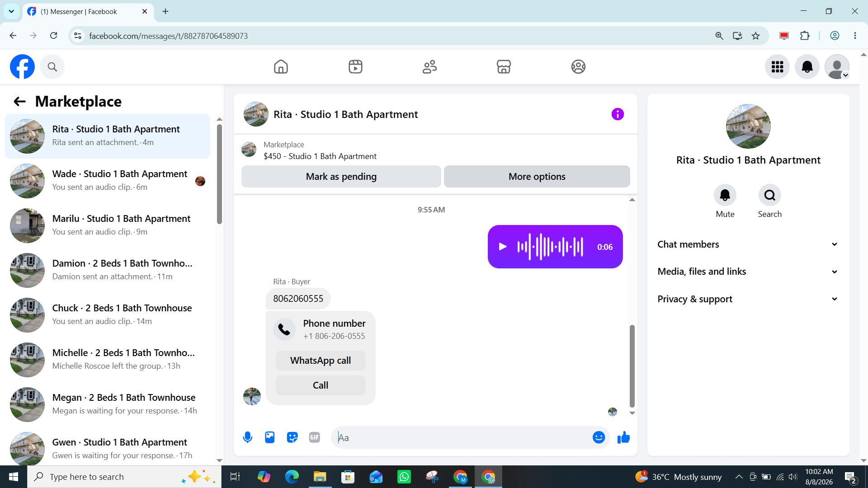The height and width of the screenshot is (488, 868).
Task: Click WhatsApp call button
Action: pos(321,361)
